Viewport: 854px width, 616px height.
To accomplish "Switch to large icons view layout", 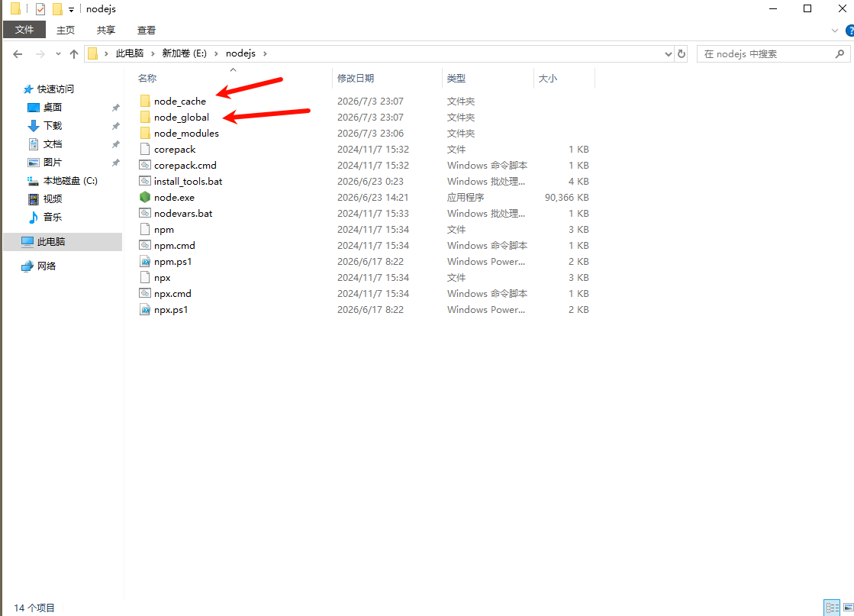I will (x=849, y=608).
